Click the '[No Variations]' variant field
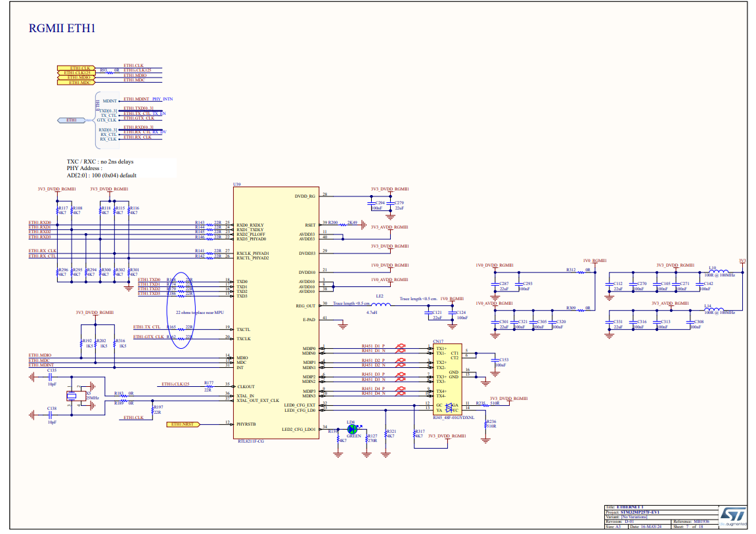Image resolution: width=756 pixels, height=534 pixels. (634, 517)
